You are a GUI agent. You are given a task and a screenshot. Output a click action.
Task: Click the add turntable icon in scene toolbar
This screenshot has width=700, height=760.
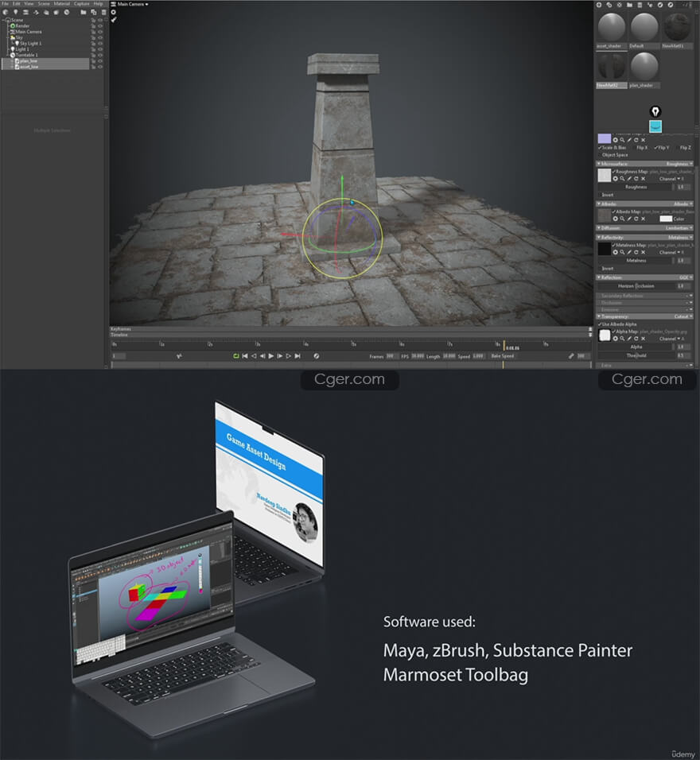click(67, 12)
